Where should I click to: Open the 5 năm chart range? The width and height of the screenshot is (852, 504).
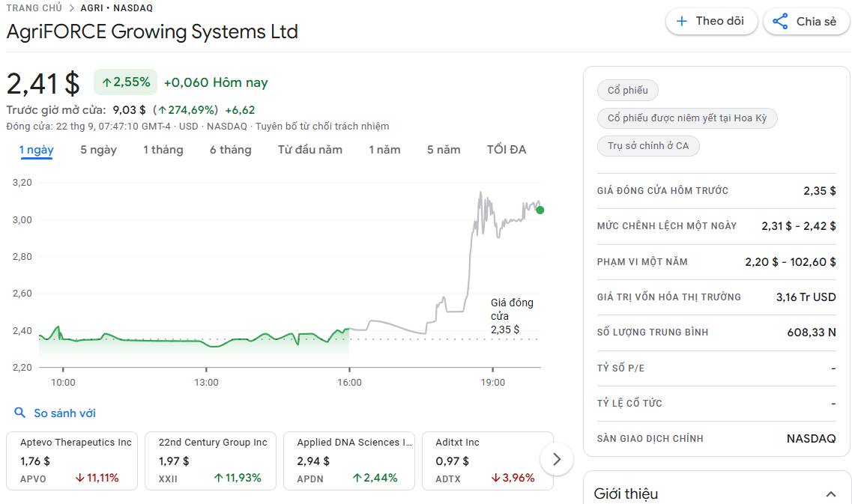click(x=444, y=150)
